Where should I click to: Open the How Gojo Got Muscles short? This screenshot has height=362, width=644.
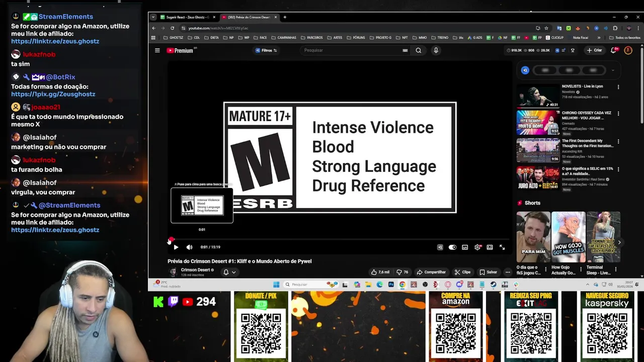[569, 237]
